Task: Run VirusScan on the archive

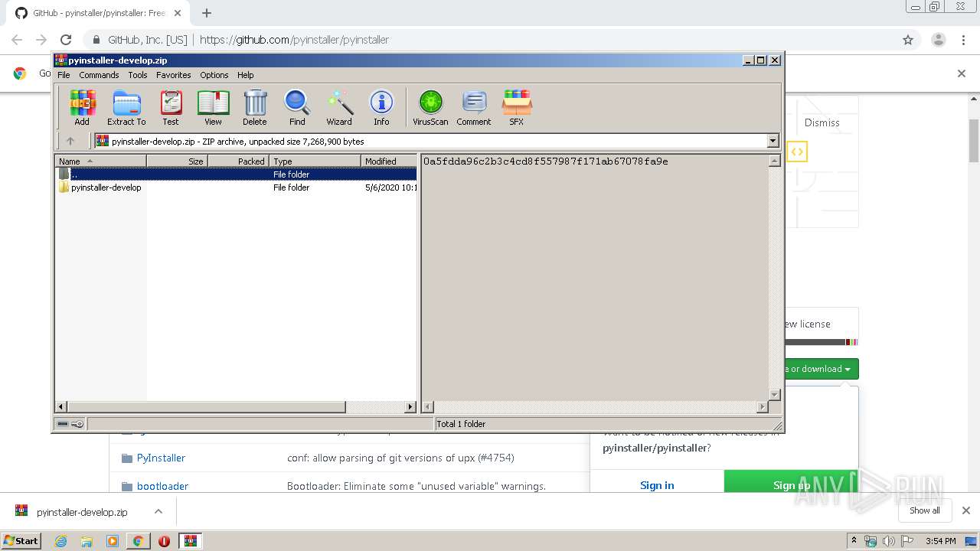Action: pos(430,107)
